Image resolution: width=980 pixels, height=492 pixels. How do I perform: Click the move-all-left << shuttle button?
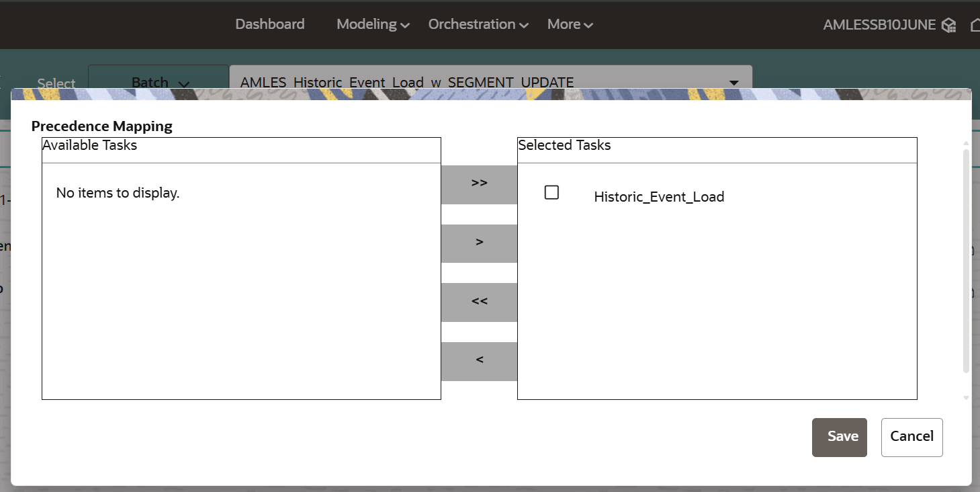tap(478, 302)
